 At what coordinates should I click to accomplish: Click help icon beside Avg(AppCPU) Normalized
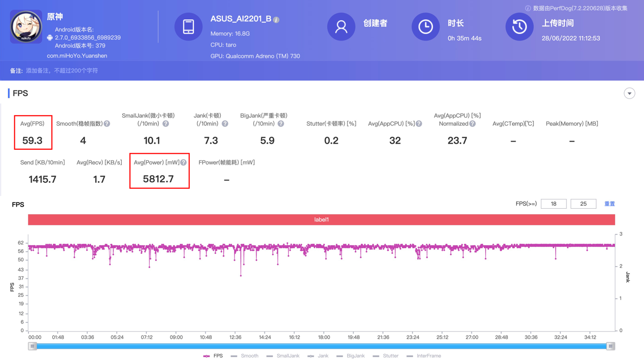pos(472,124)
